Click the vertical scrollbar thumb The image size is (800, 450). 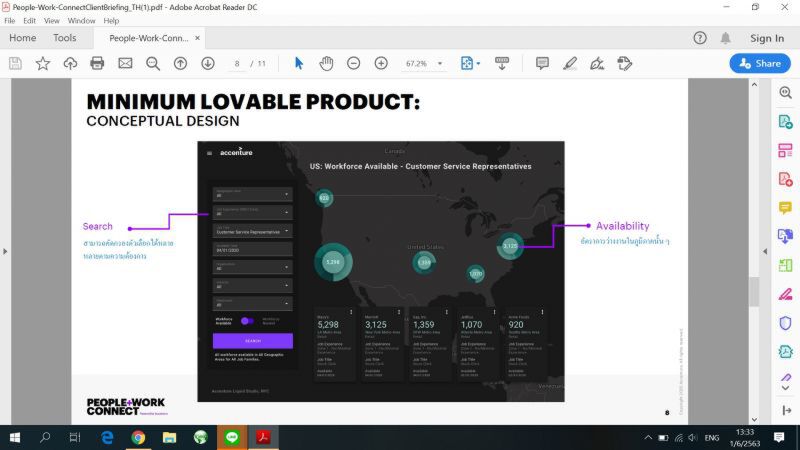pos(754,291)
